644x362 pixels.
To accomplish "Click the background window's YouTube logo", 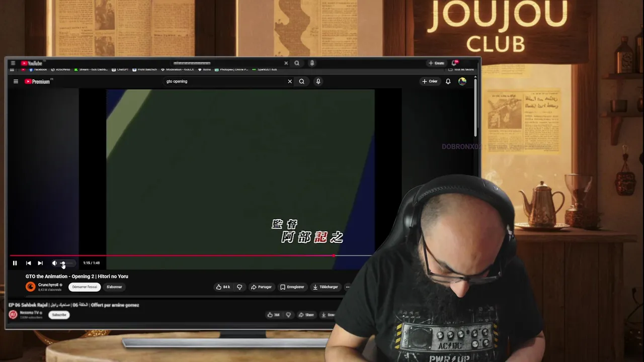I will click(32, 63).
